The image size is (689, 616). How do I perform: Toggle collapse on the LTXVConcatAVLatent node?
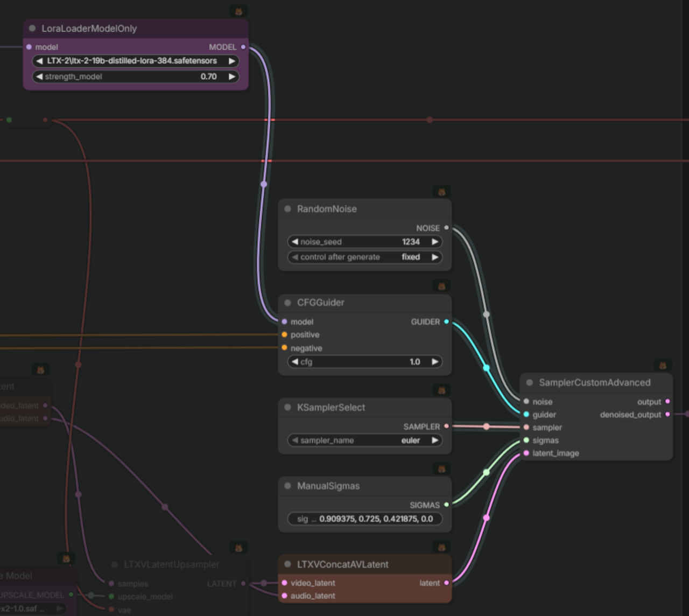pos(287,564)
